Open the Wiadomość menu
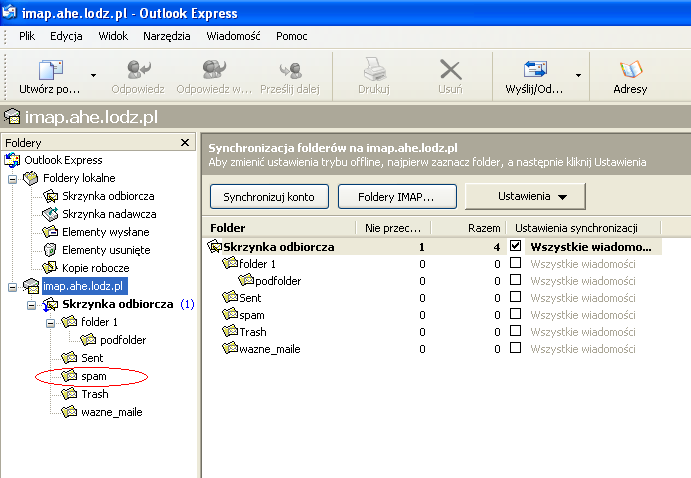691x478 pixels. (x=233, y=36)
